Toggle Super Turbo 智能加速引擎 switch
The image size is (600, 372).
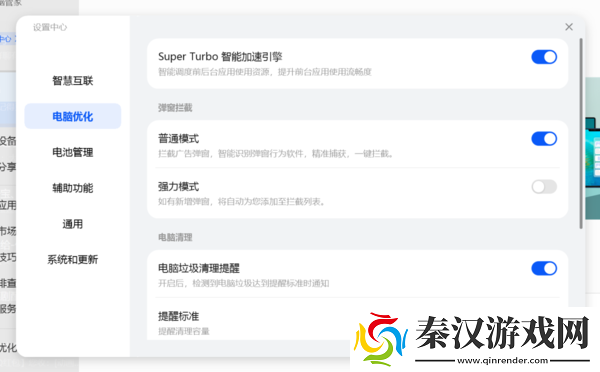point(544,57)
